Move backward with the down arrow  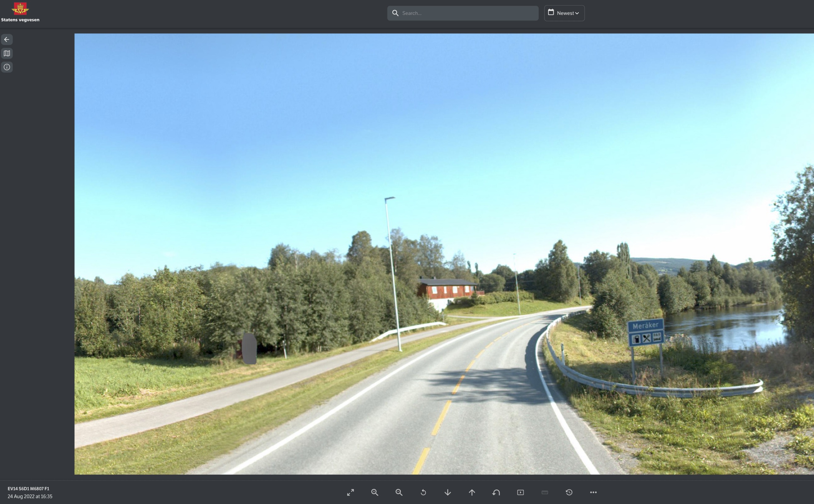pyautogui.click(x=448, y=492)
